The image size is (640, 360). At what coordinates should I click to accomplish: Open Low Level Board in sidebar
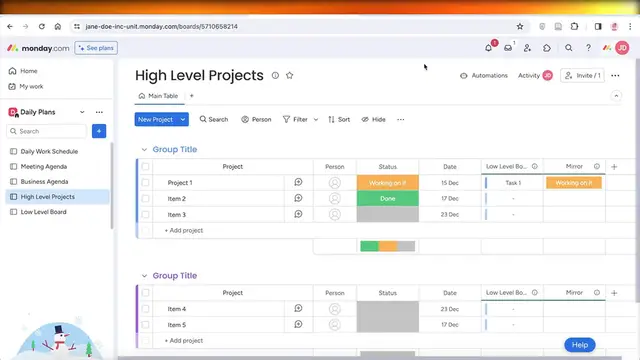click(x=43, y=212)
